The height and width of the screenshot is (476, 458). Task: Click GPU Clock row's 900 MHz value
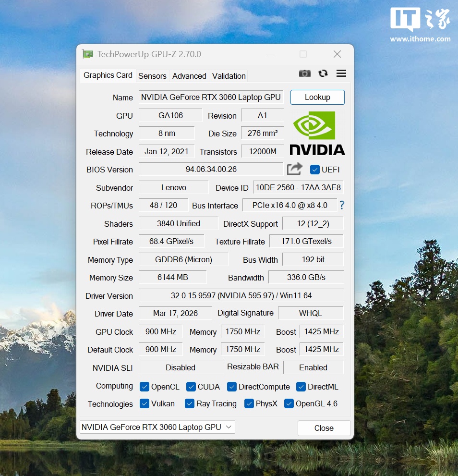[160, 331]
